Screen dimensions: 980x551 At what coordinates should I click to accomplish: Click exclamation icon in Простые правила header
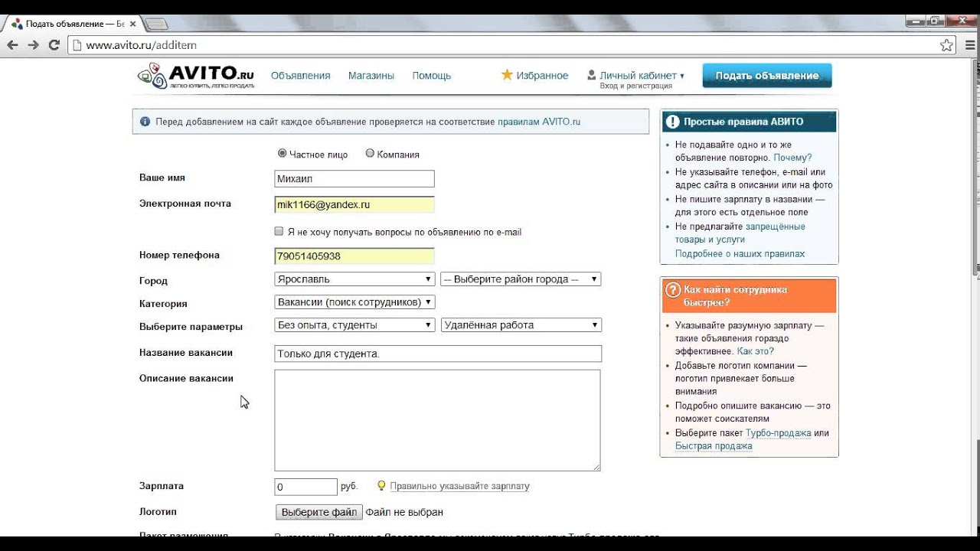click(672, 121)
